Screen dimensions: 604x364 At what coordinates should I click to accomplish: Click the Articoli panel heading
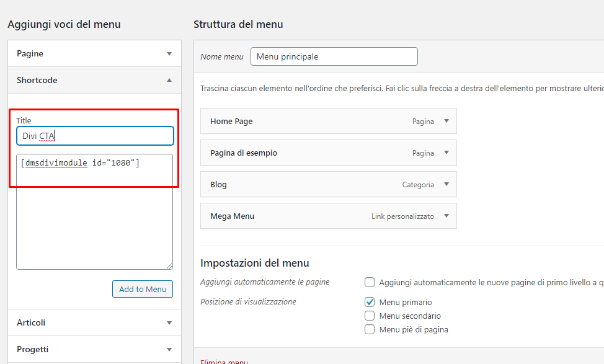(94, 323)
